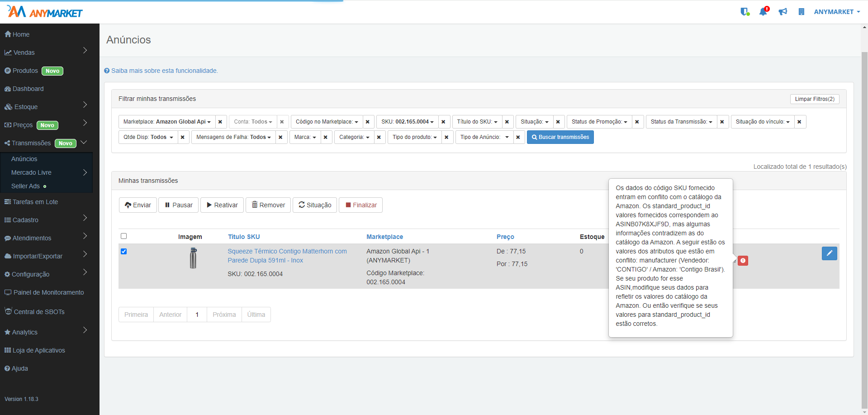Clear the Conta filter with its X
Image resolution: width=868 pixels, height=415 pixels.
(x=282, y=122)
